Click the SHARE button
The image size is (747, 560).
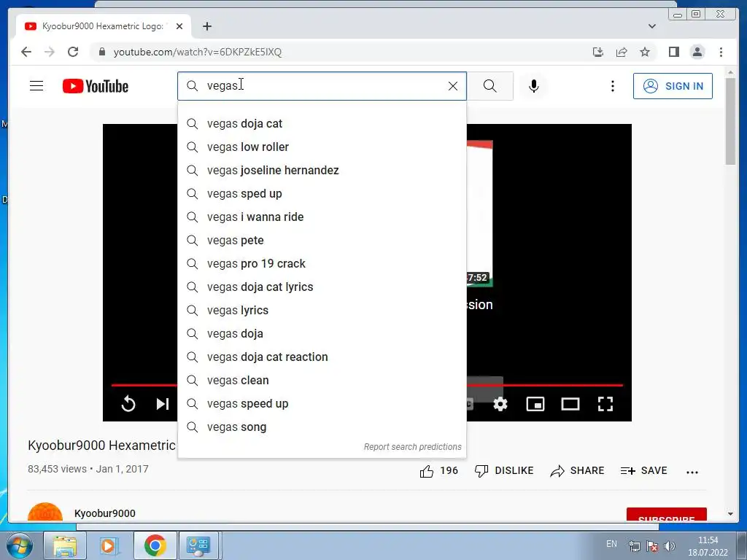tap(577, 471)
